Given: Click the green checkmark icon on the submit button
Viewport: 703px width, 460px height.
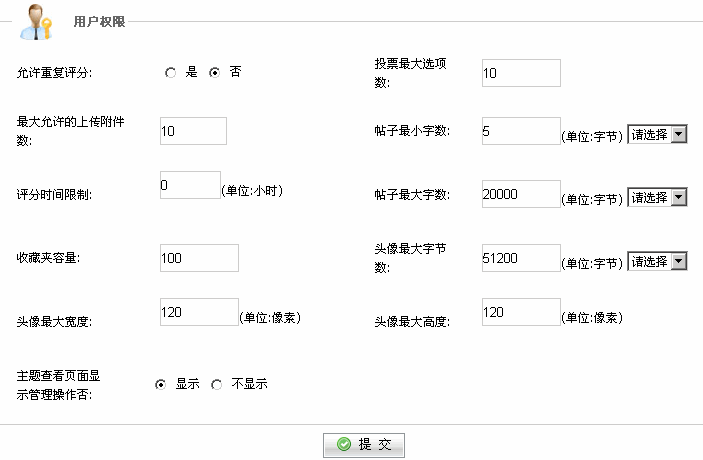Looking at the screenshot, I should pyautogui.click(x=344, y=444).
